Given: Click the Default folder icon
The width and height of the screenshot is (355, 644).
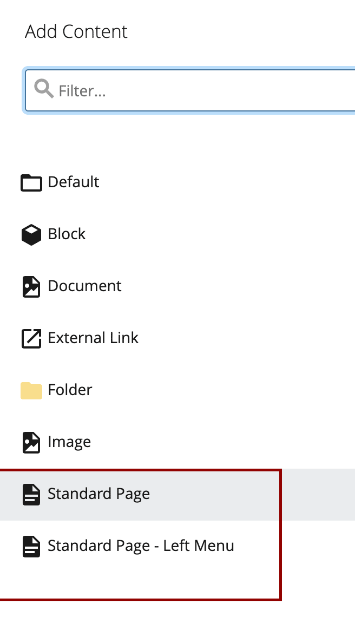Looking at the screenshot, I should [x=31, y=182].
